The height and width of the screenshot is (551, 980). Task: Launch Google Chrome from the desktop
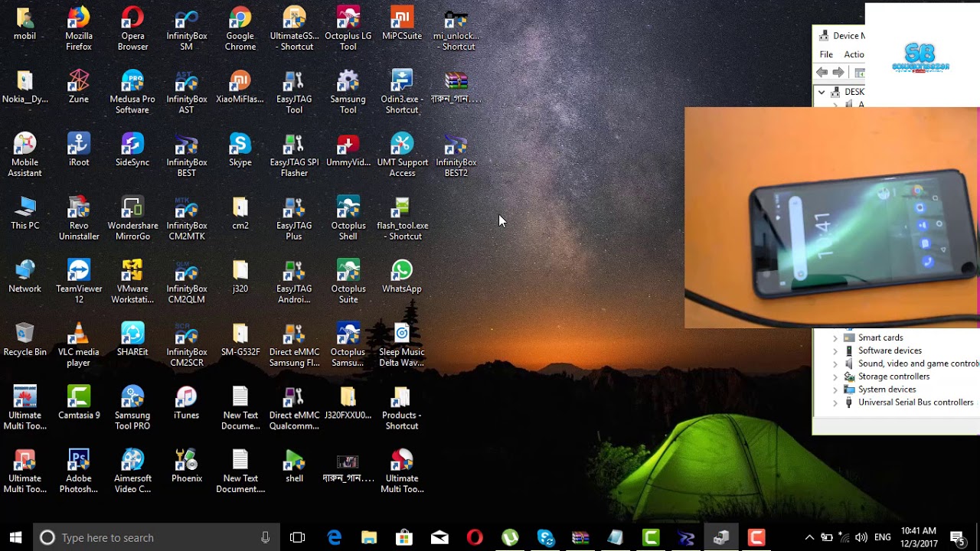point(240,29)
